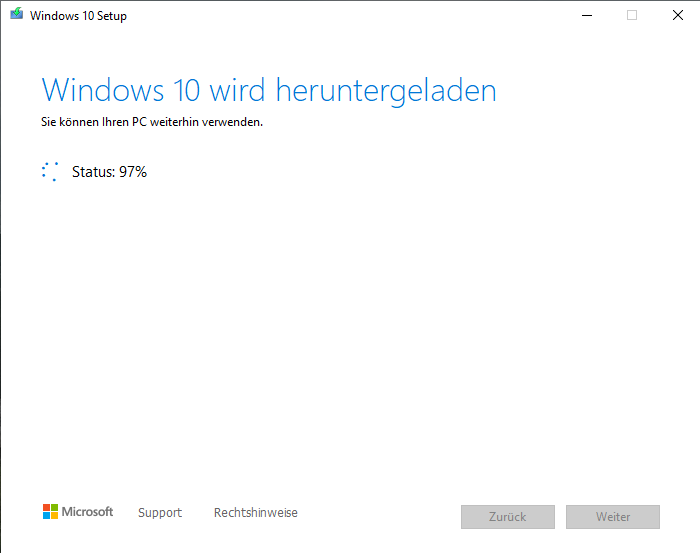Click the loading spinner next to Status

coord(50,172)
